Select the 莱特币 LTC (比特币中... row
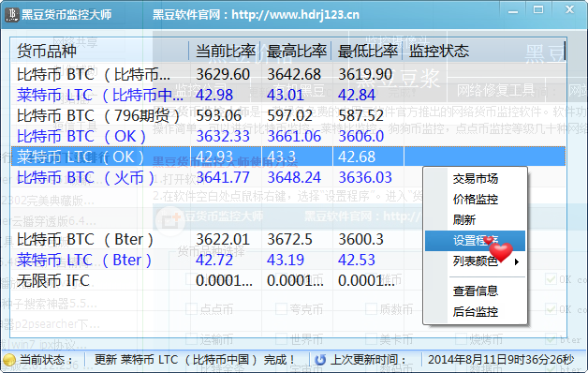Screen dimensions: 588x373 [288, 95]
